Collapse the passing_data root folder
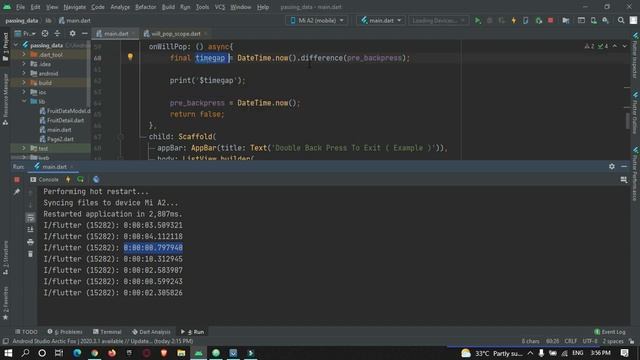Screen dimensions: 640x360 point(16,45)
